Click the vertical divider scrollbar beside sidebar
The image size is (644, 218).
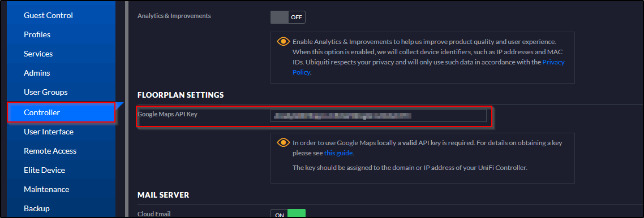127,109
